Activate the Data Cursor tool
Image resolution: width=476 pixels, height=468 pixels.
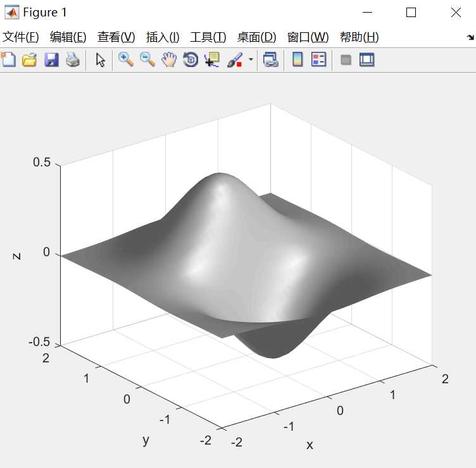212,59
